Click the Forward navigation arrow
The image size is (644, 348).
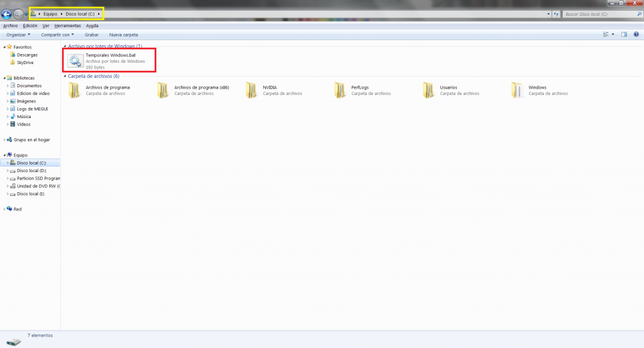[x=18, y=14]
